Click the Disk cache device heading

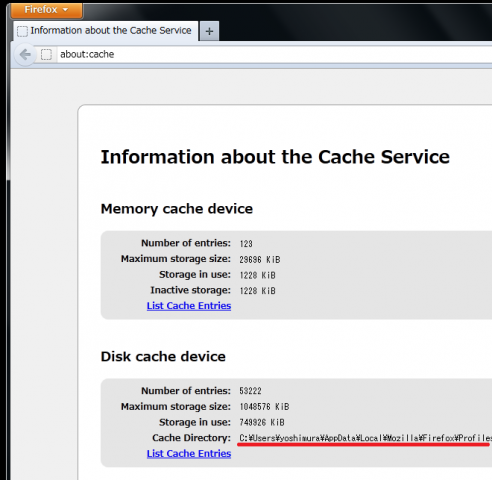(x=163, y=357)
